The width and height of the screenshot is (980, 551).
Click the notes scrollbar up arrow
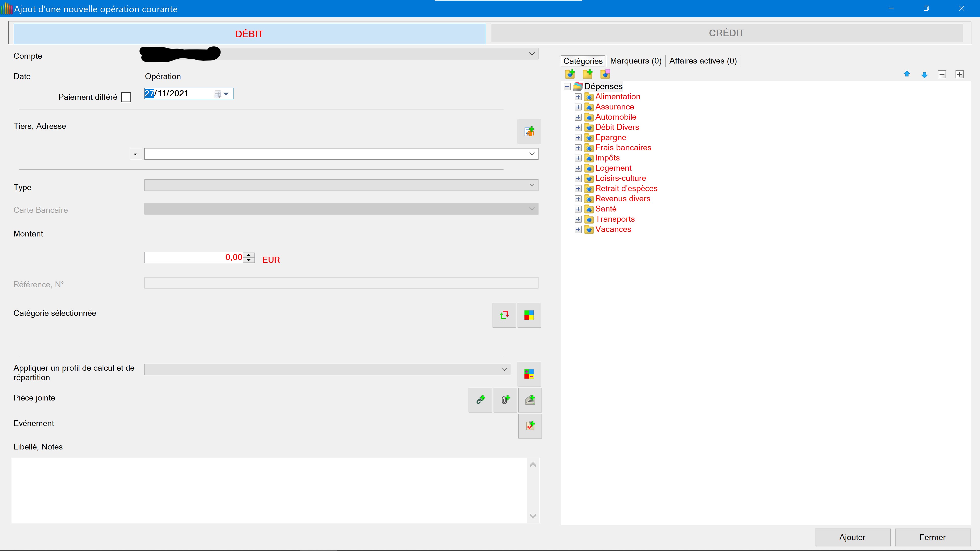point(533,465)
